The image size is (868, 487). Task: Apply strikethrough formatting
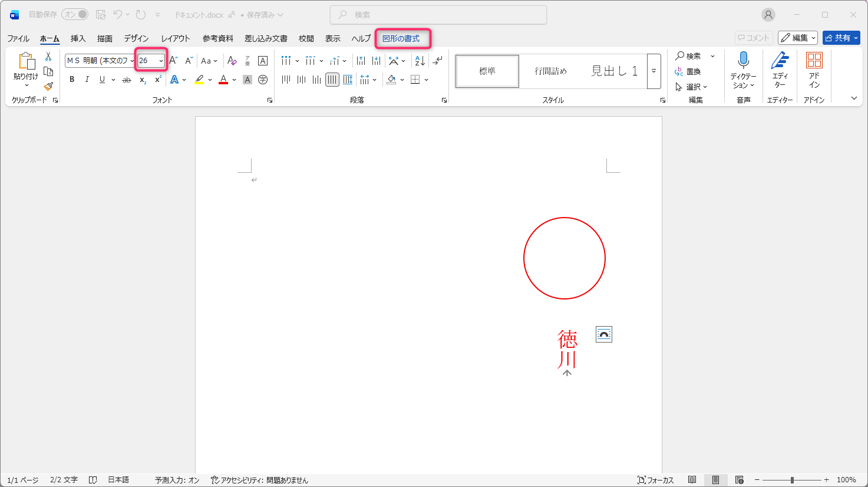click(127, 80)
